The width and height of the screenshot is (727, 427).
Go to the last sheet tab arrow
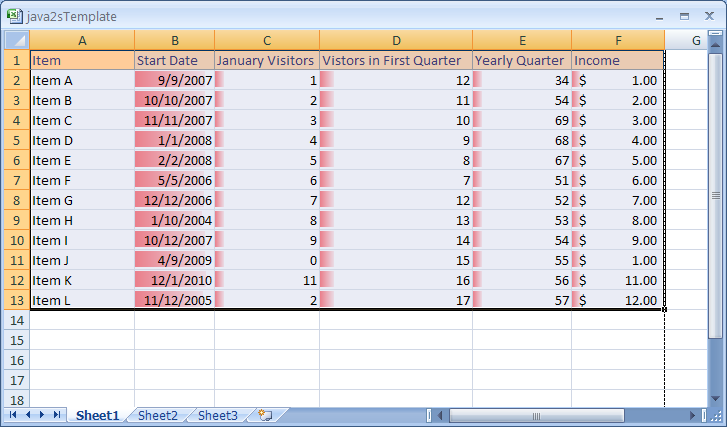pyautogui.click(x=57, y=414)
